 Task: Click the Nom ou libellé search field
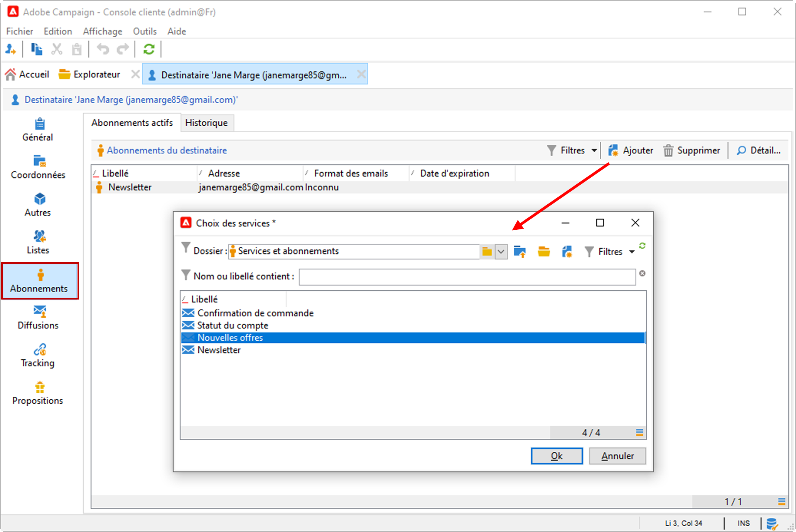coord(467,277)
